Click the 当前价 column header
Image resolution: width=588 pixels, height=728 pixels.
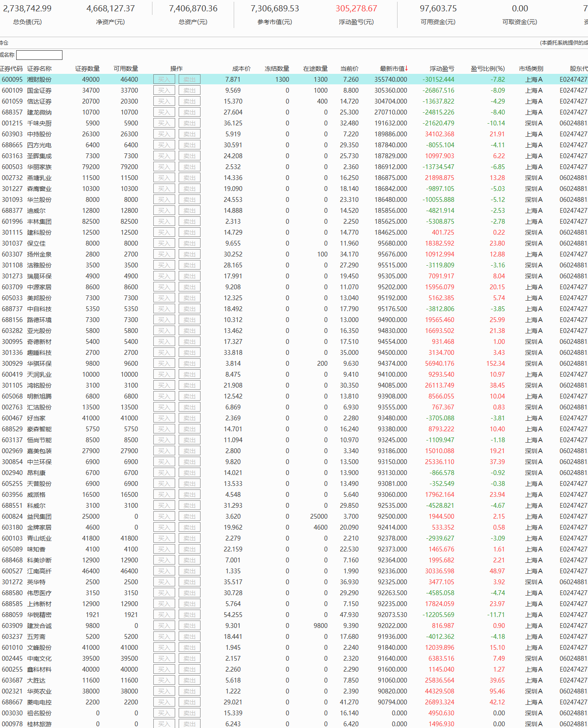click(x=349, y=69)
